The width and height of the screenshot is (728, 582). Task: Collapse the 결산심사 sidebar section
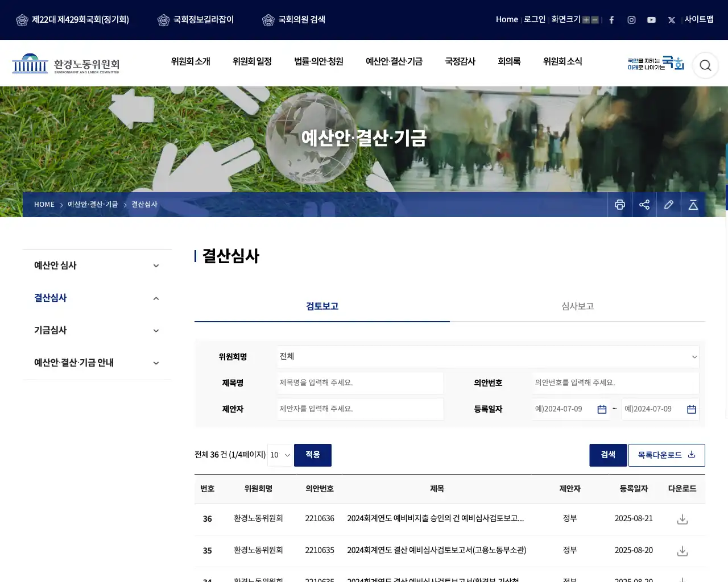(97, 298)
